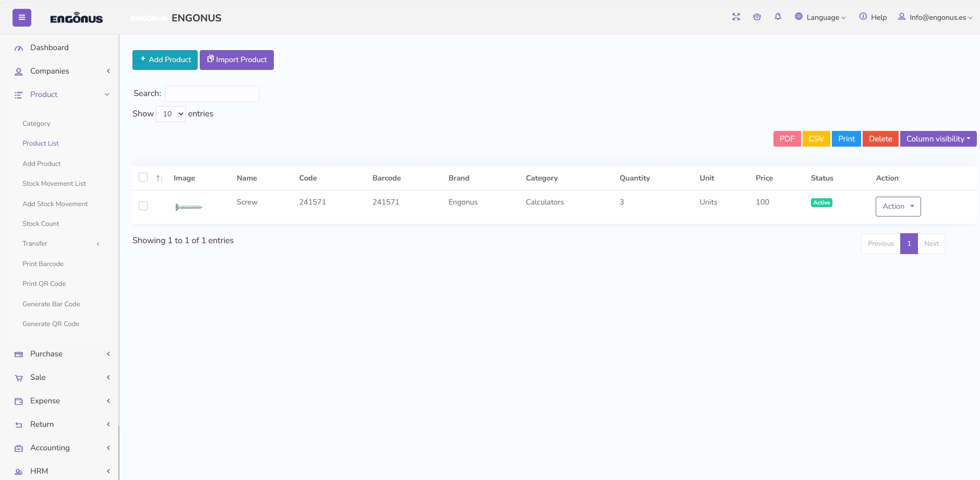Click the Search input field
Screen dimensions: 980x480
(x=212, y=93)
